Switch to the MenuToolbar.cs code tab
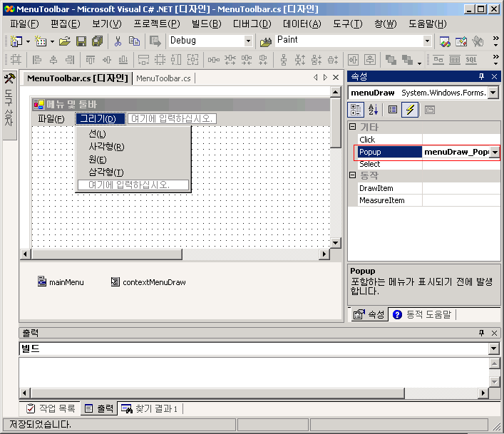504x434 pixels. pos(163,78)
